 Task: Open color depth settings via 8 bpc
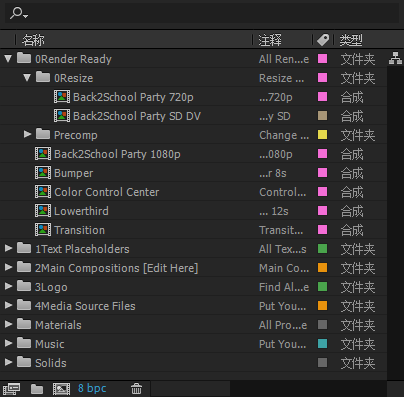pos(92,388)
